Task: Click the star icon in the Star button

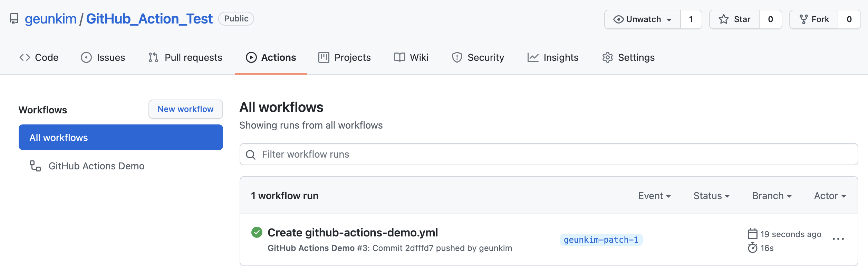Action: (x=724, y=19)
